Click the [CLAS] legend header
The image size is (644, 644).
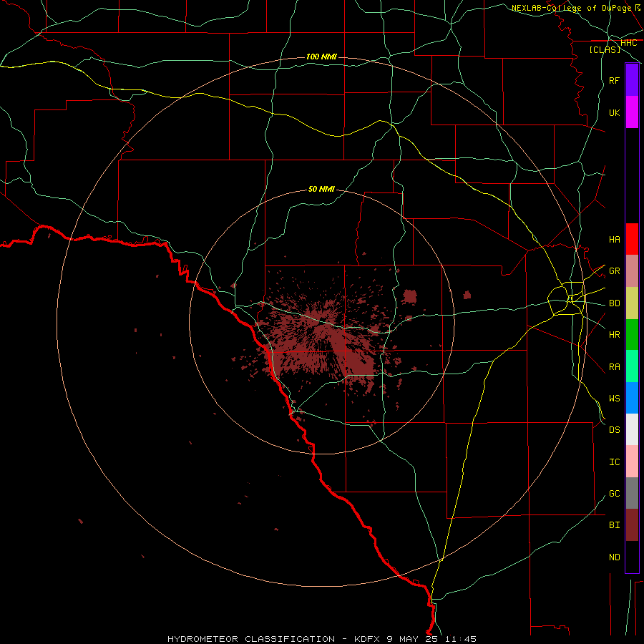pyautogui.click(x=605, y=49)
